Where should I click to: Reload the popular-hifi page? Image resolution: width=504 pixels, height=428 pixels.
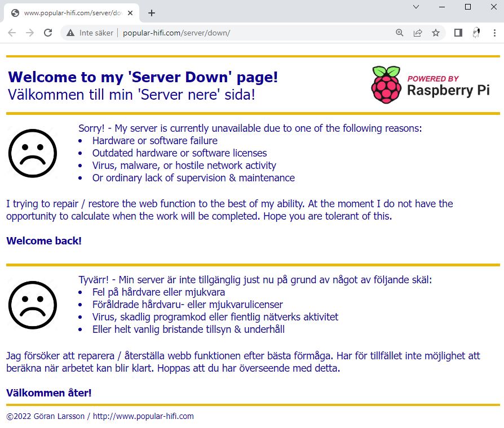tap(48, 33)
